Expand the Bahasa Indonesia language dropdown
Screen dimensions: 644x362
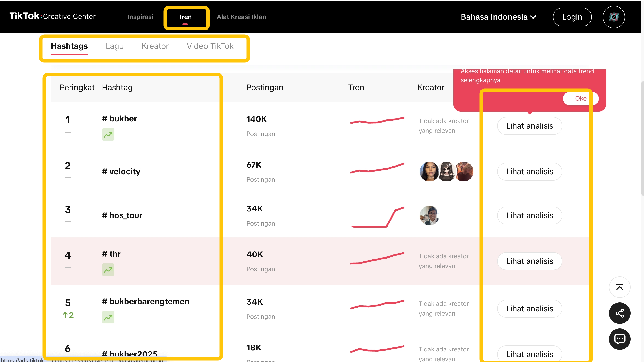click(498, 17)
